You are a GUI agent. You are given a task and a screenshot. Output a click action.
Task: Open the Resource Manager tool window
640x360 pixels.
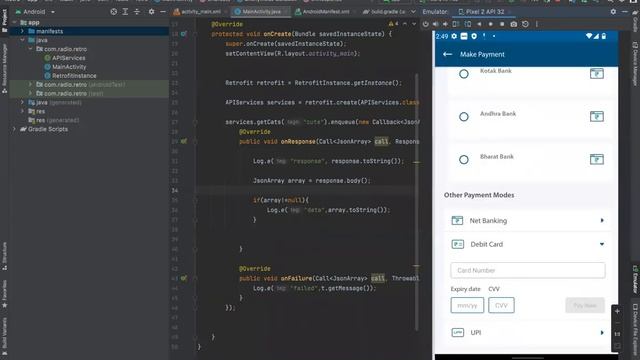[x=4, y=67]
